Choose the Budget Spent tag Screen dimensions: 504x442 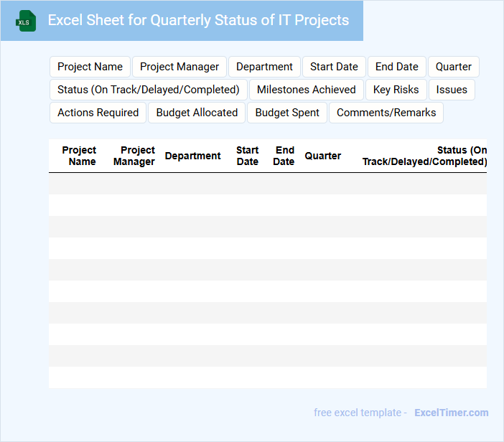287,113
